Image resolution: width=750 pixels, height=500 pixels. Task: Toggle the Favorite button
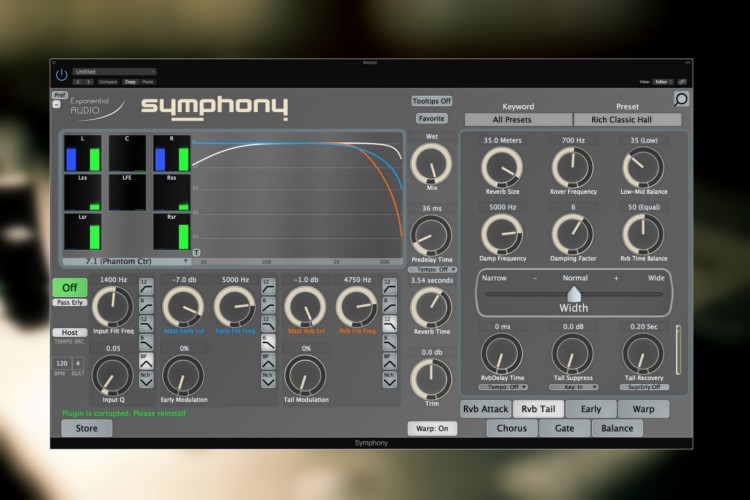pos(431,118)
